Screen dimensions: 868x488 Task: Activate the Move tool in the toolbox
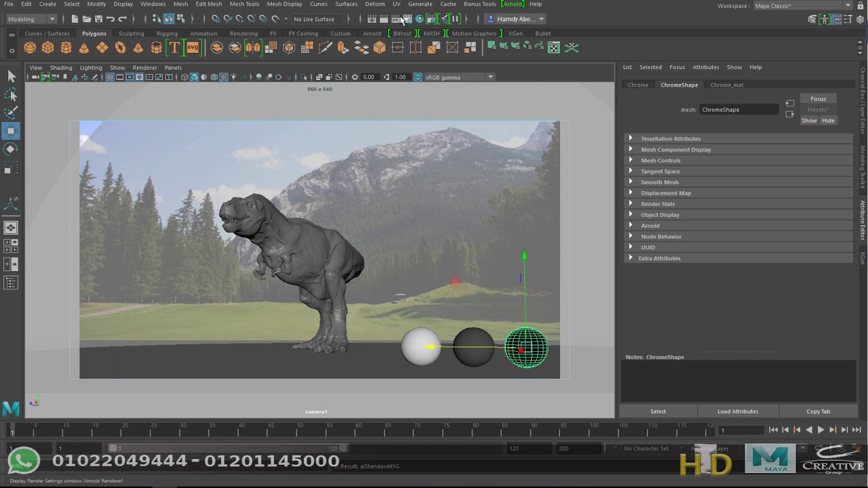coord(11,131)
